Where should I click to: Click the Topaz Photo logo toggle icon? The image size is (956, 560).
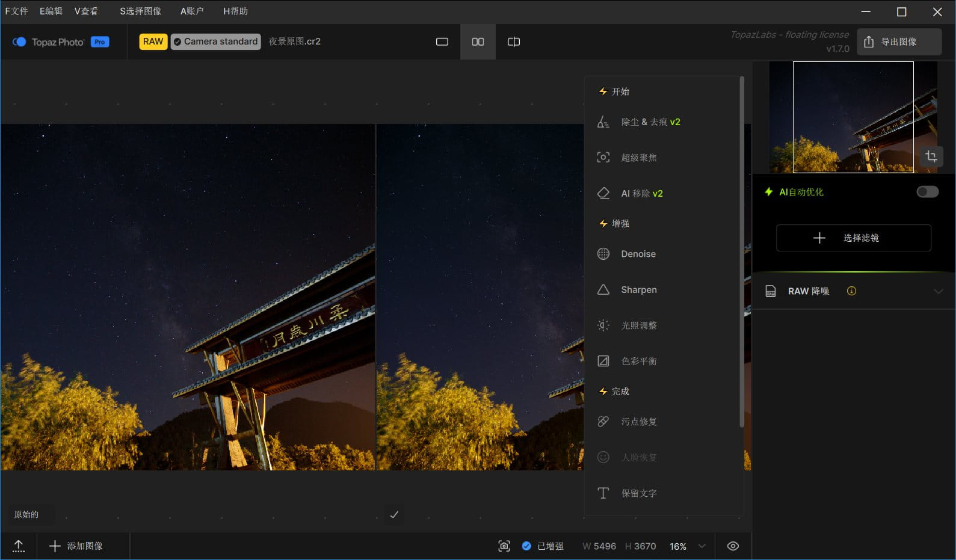19,42
